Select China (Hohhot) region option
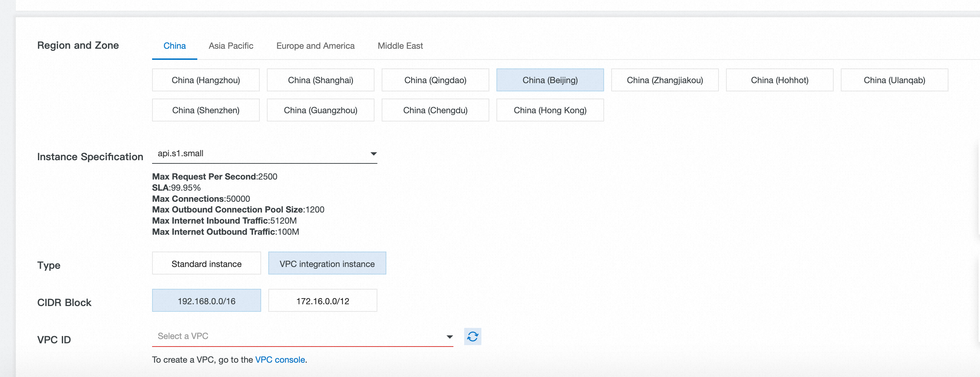This screenshot has height=377, width=980. click(x=779, y=80)
